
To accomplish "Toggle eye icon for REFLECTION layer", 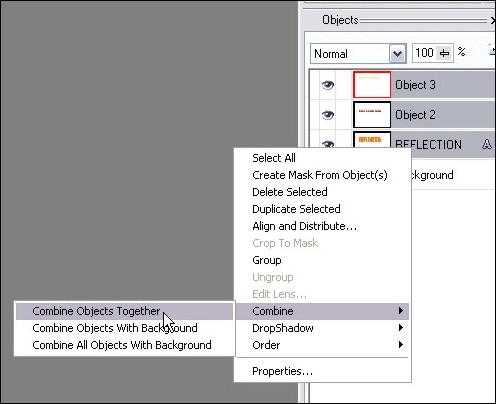I will 328,144.
